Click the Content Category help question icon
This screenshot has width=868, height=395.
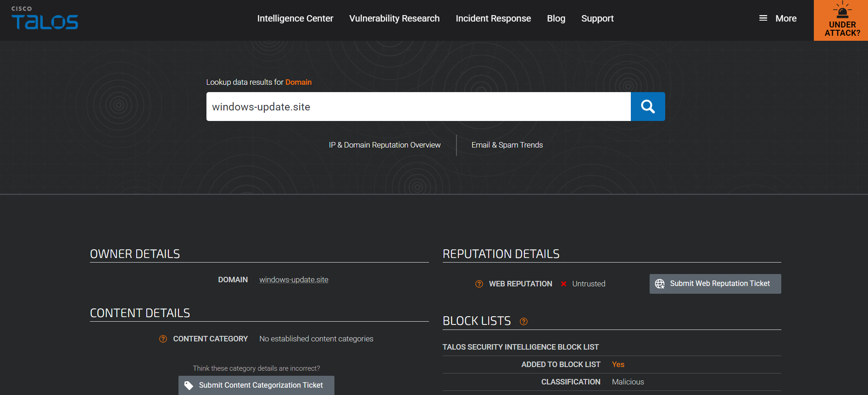click(163, 339)
